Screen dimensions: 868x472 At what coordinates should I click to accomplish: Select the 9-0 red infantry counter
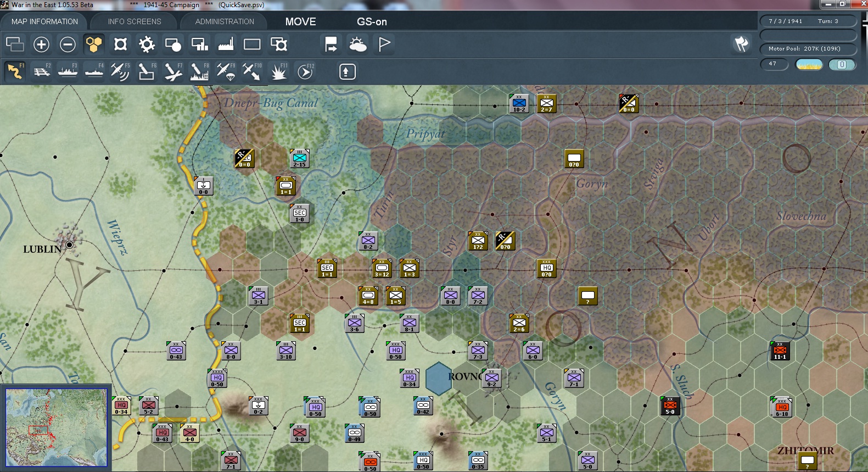[x=299, y=433]
